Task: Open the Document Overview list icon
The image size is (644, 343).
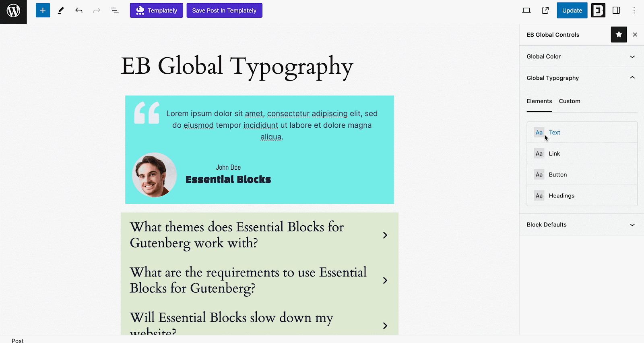Action: (x=115, y=10)
